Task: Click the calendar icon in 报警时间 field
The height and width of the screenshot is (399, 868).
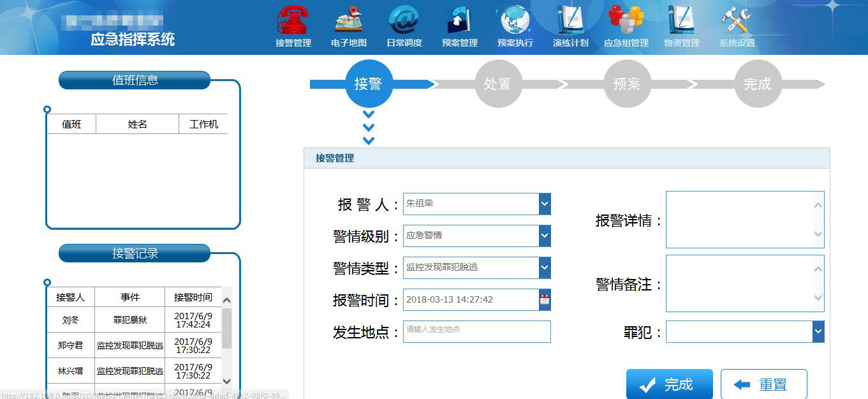Action: (545, 299)
